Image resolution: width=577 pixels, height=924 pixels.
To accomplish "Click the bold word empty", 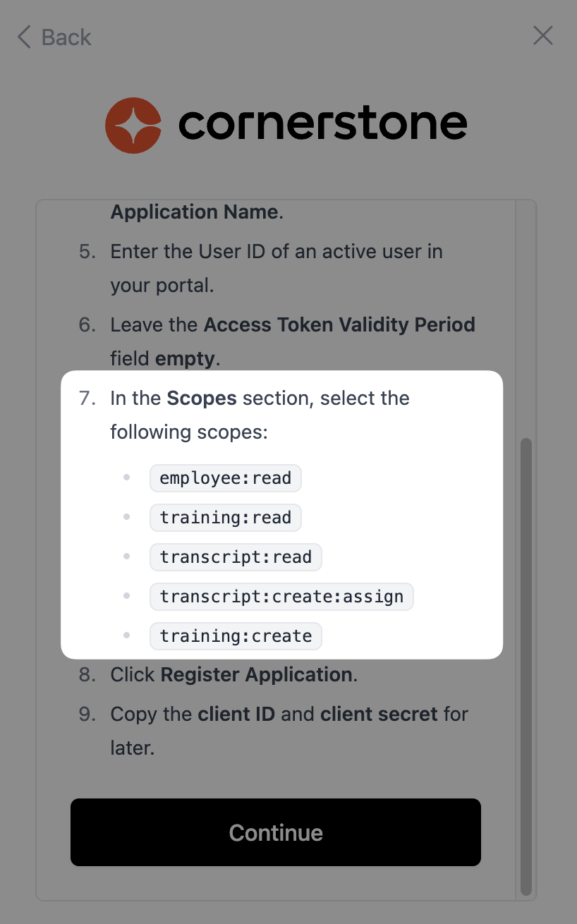I will pyautogui.click(x=184, y=359).
